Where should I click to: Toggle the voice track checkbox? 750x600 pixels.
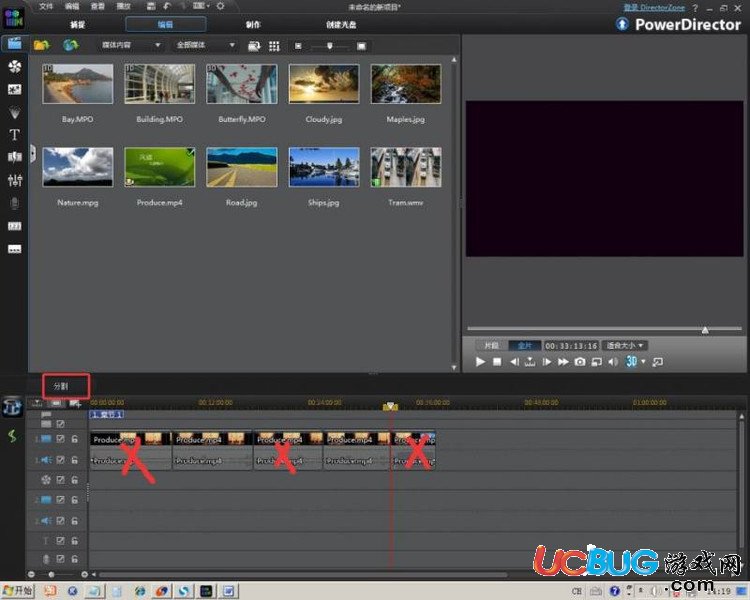[x=60, y=558]
